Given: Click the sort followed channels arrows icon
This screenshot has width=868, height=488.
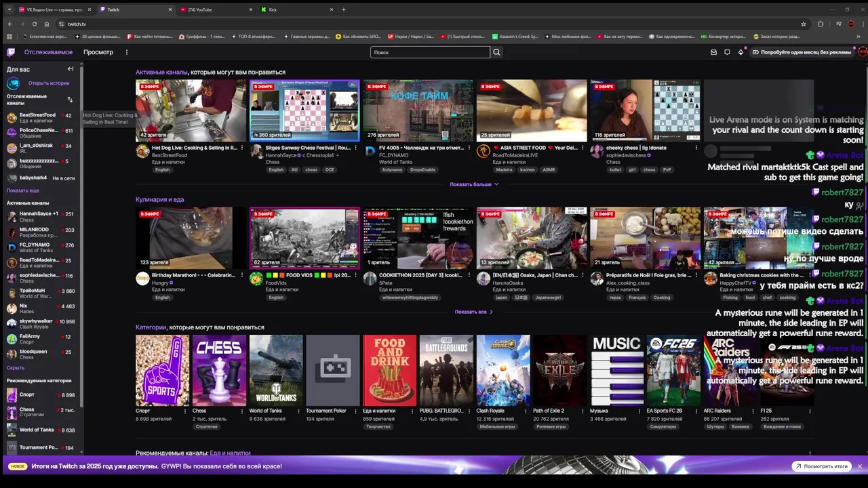Looking at the screenshot, I should pyautogui.click(x=70, y=100).
